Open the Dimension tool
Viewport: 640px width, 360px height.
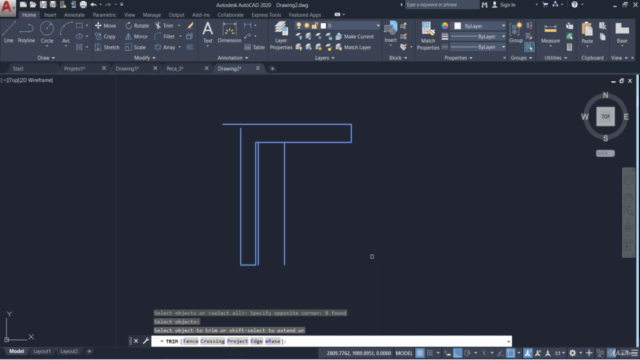click(x=229, y=33)
